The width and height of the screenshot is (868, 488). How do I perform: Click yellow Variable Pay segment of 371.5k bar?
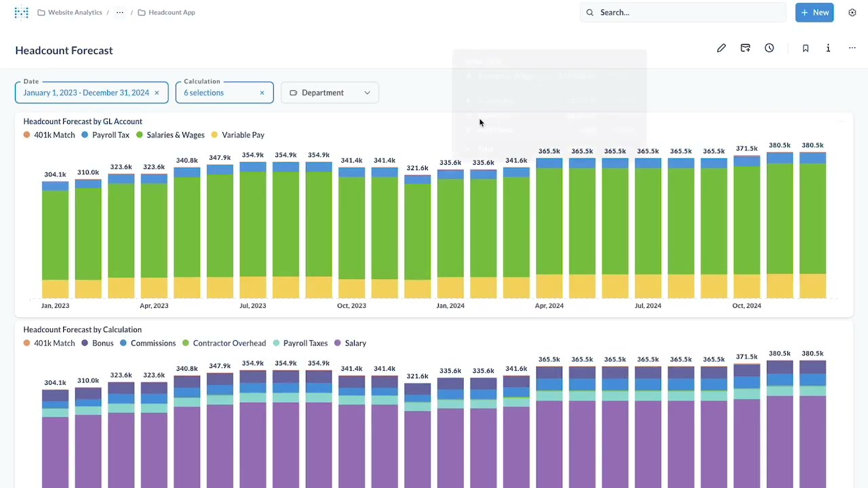coord(747,286)
